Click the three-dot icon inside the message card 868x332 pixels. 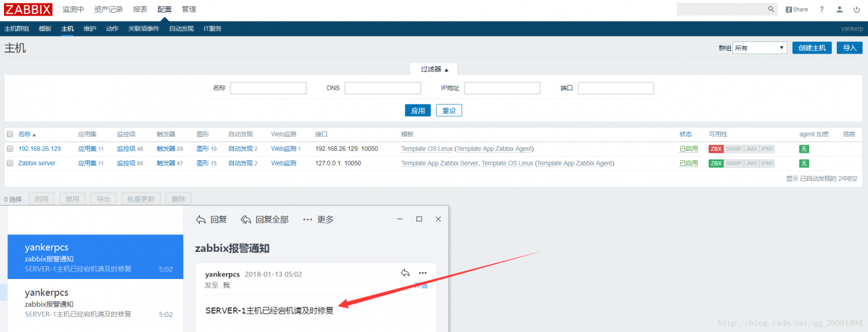click(423, 273)
